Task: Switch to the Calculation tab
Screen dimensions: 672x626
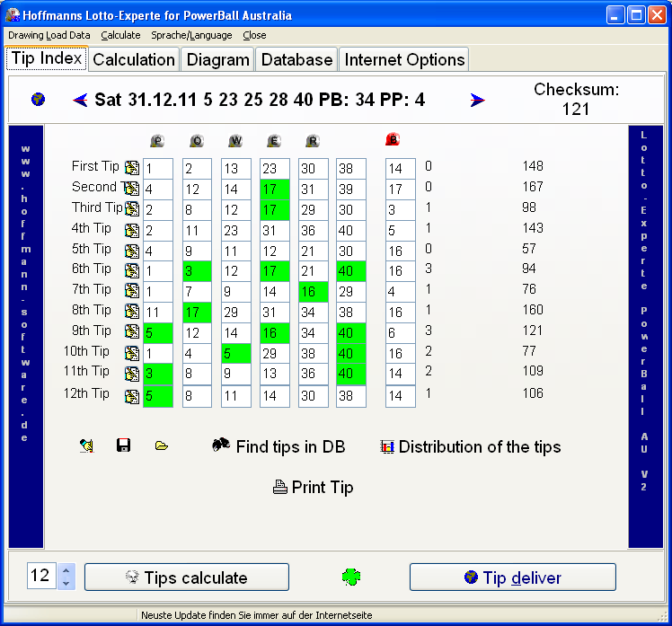Action: [134, 59]
